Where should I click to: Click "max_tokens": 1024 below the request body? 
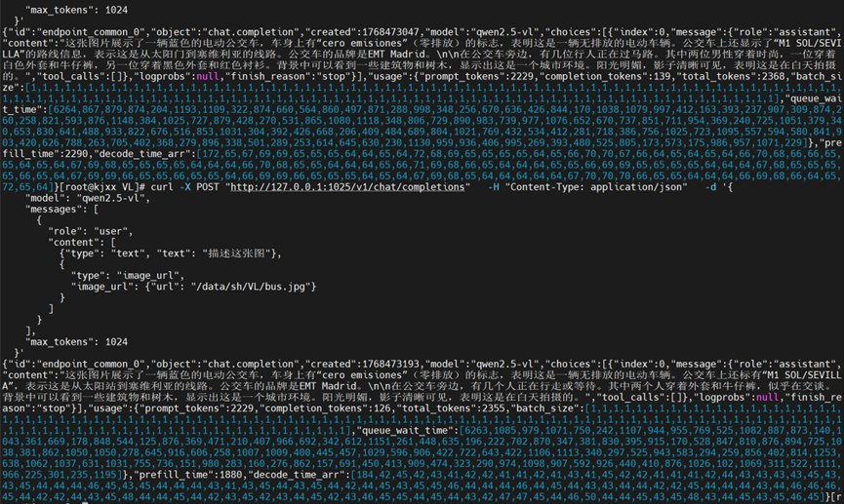point(76,342)
